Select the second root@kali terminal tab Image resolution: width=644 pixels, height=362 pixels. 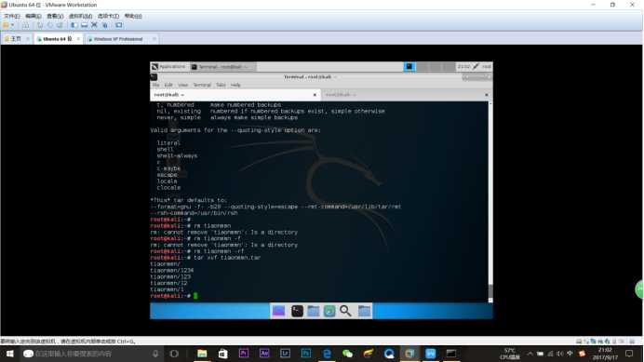(x=406, y=95)
